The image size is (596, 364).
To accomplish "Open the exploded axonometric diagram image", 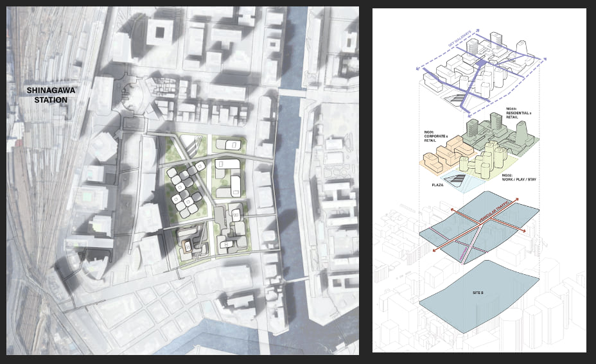I will [479, 180].
